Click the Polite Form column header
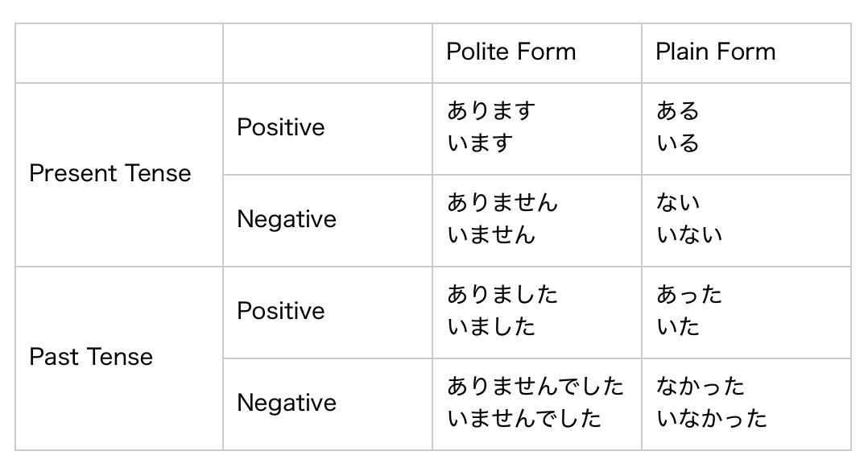Image resolution: width=868 pixels, height=472 pixels. pyautogui.click(x=511, y=52)
